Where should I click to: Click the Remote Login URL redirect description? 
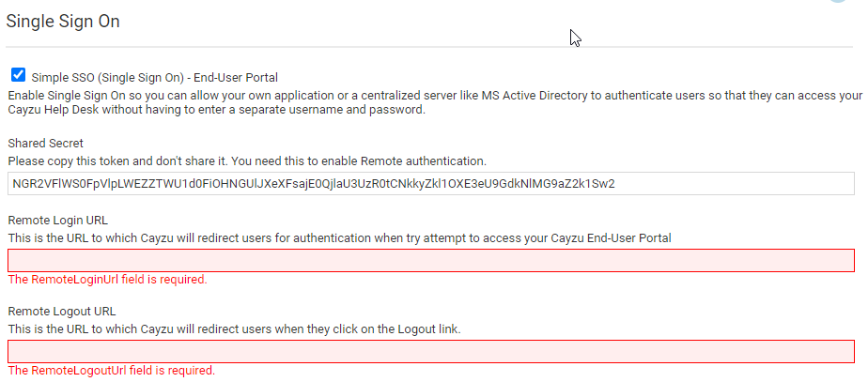point(339,238)
